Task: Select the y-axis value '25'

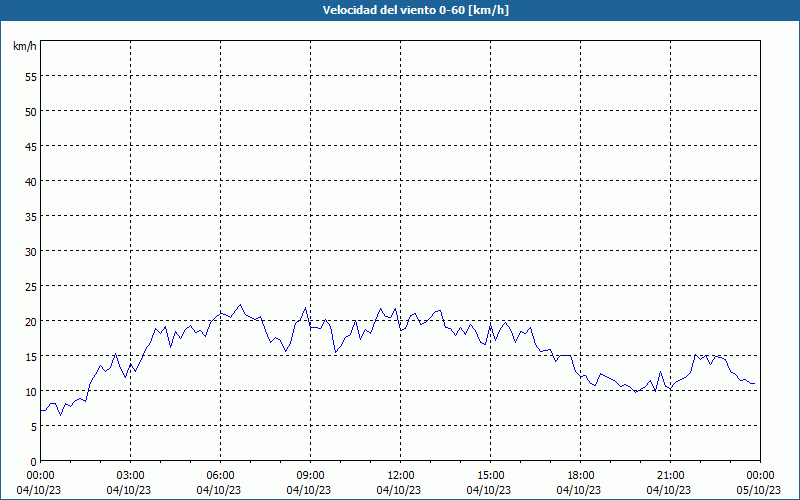Action: click(x=31, y=286)
